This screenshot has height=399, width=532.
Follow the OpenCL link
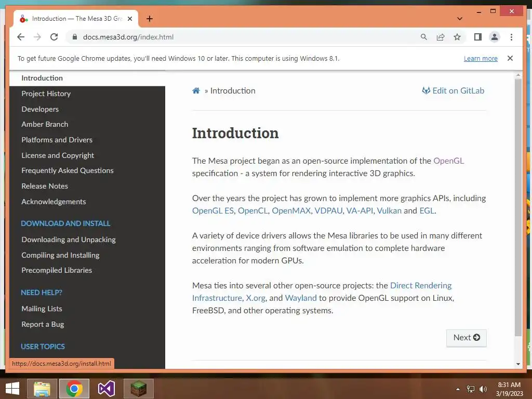tap(253, 211)
